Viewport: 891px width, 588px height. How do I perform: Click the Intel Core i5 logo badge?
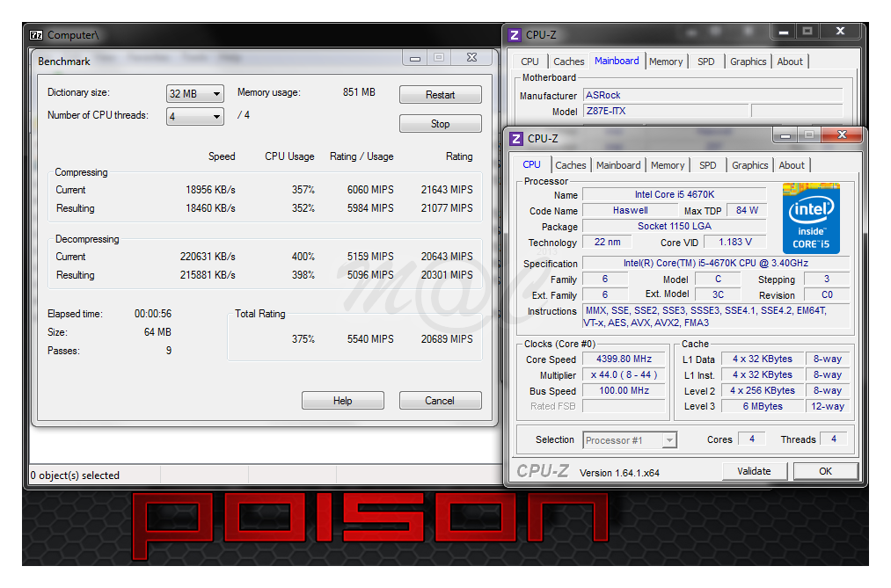(x=811, y=218)
